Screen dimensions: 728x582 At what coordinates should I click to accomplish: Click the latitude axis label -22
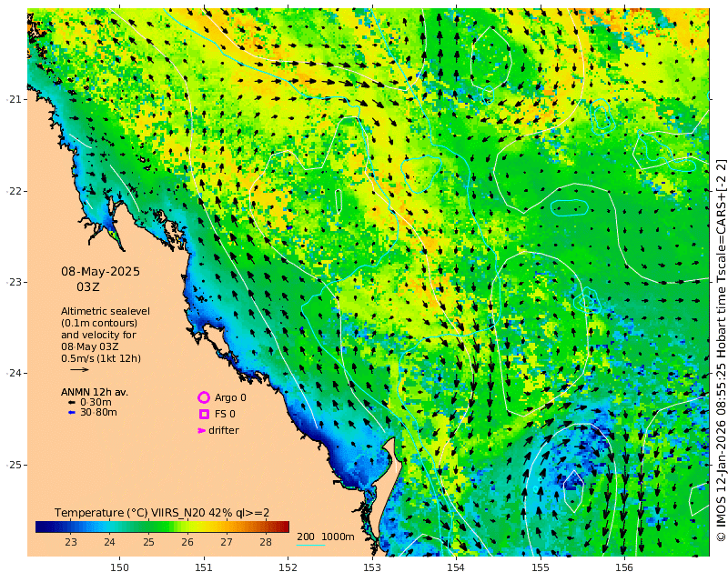[14, 191]
